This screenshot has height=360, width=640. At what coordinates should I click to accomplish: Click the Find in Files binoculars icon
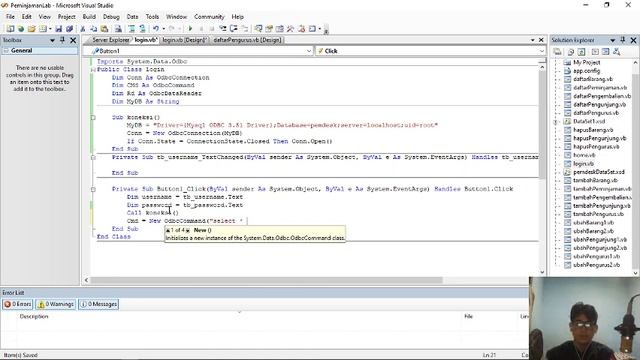(118, 29)
